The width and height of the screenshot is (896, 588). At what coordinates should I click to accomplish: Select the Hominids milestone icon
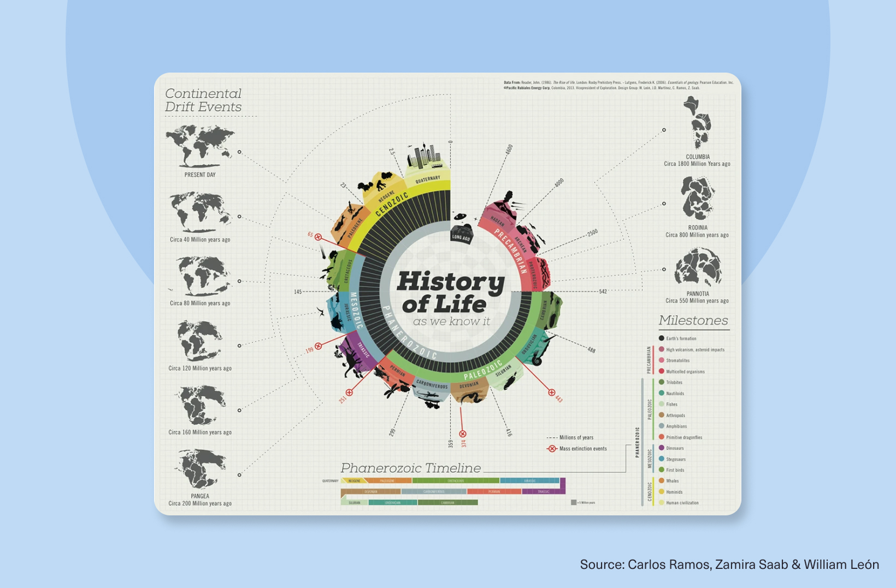(x=661, y=492)
